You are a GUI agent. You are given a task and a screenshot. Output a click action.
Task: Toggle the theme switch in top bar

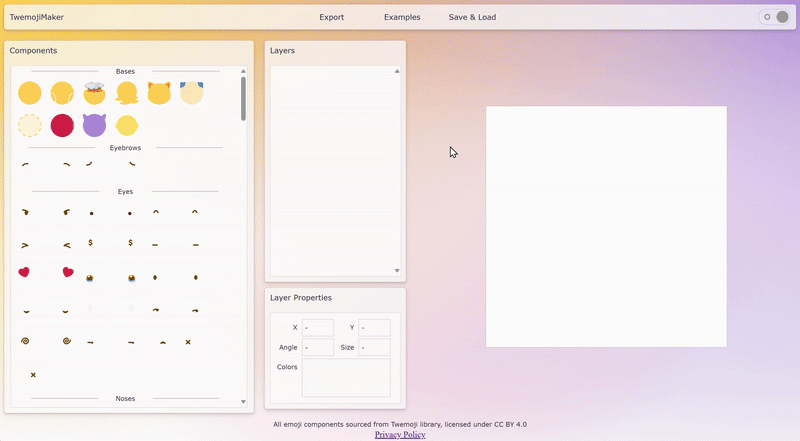click(774, 17)
